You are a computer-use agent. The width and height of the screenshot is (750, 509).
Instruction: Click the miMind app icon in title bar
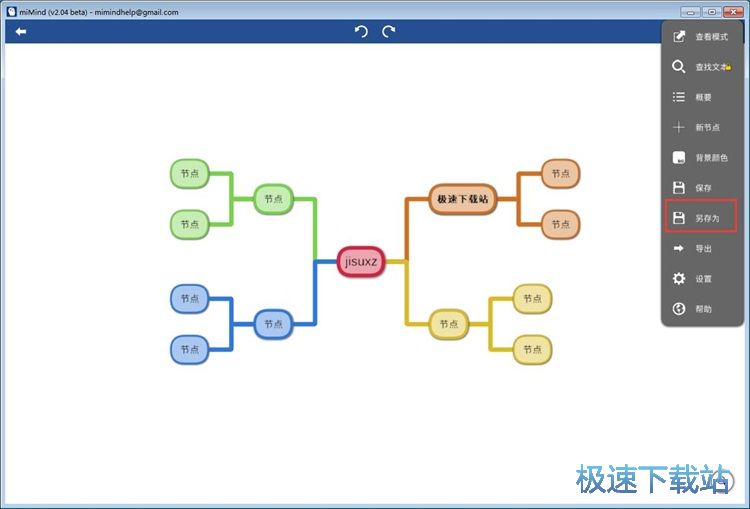point(11,11)
